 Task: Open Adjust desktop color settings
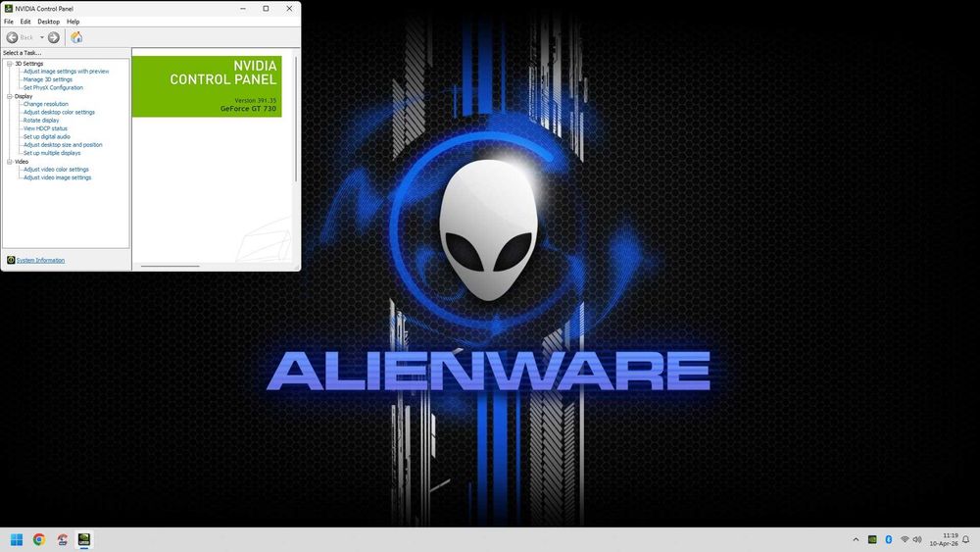[x=60, y=112]
